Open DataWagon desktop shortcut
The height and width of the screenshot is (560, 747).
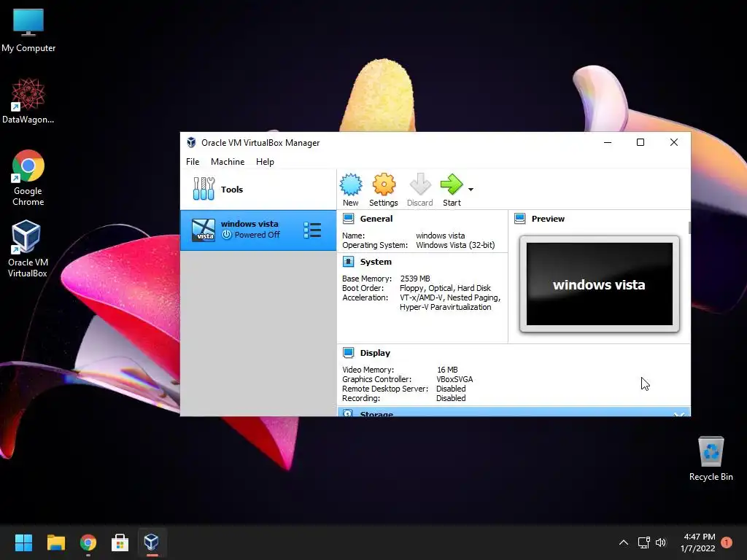(28, 101)
